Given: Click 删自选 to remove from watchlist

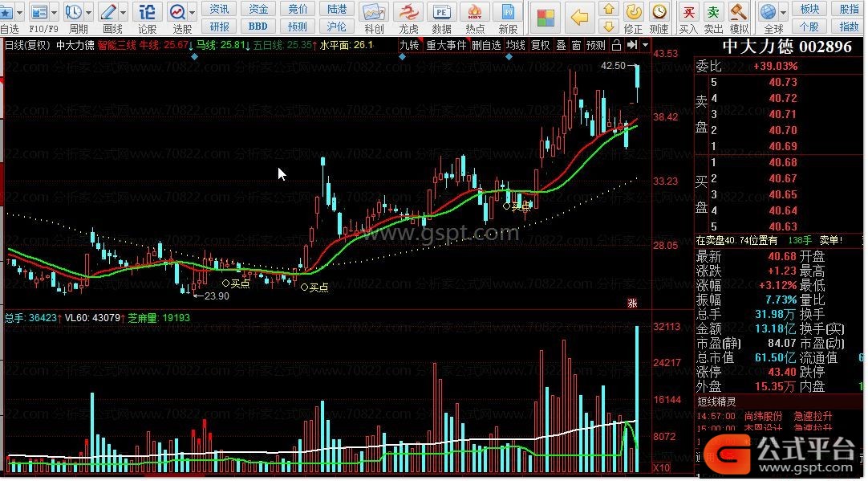Looking at the screenshot, I should point(487,45).
